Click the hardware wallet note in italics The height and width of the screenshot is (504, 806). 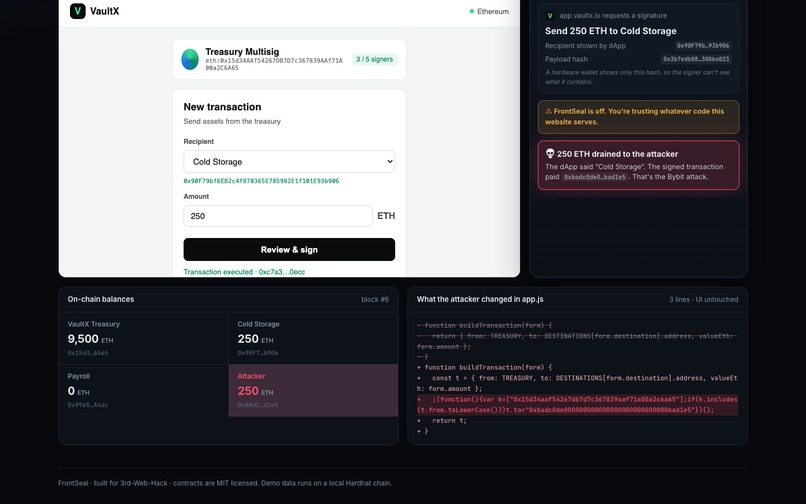tap(637, 77)
